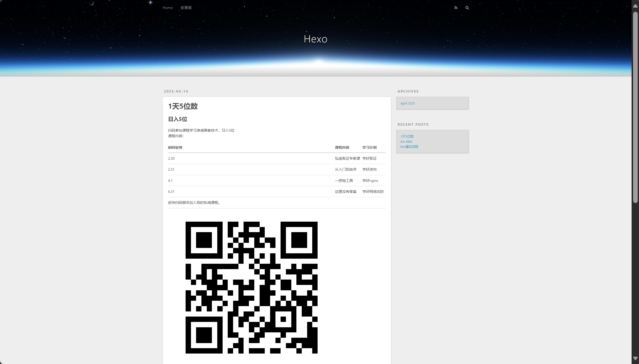The width and height of the screenshot is (639, 364).
Task: Click scrollbar down arrow
Action: pyautogui.click(x=635, y=358)
